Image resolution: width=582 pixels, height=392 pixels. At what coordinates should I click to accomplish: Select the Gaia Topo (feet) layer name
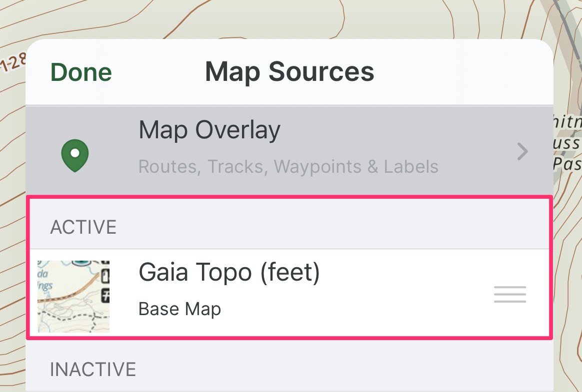coord(229,273)
